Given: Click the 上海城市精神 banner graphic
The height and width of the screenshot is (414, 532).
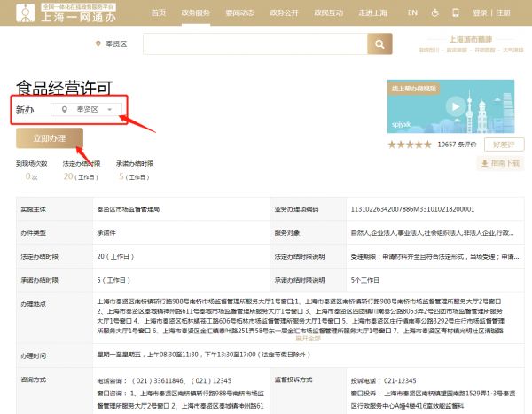Looking at the screenshot, I should (x=472, y=45).
